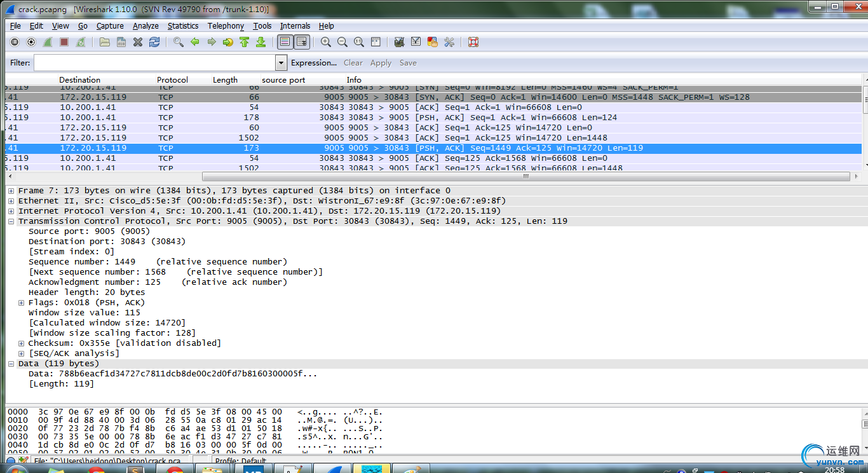Open the filter history dropdown arrow
Viewport: 868px width, 473px height.
(280, 62)
